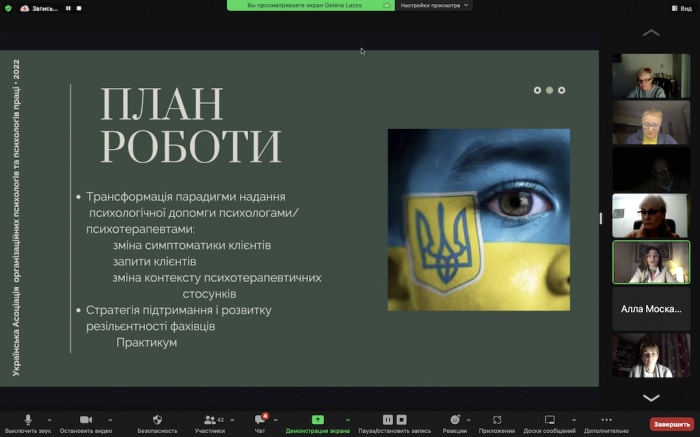This screenshot has width=700, height=437.
Task: Click the green Share Screen icon
Action: pos(318,420)
